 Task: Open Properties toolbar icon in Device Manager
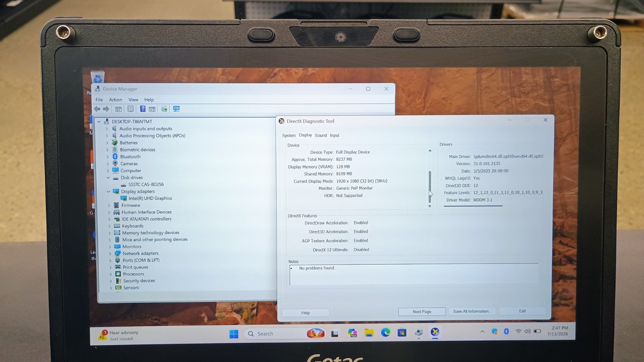(131, 109)
